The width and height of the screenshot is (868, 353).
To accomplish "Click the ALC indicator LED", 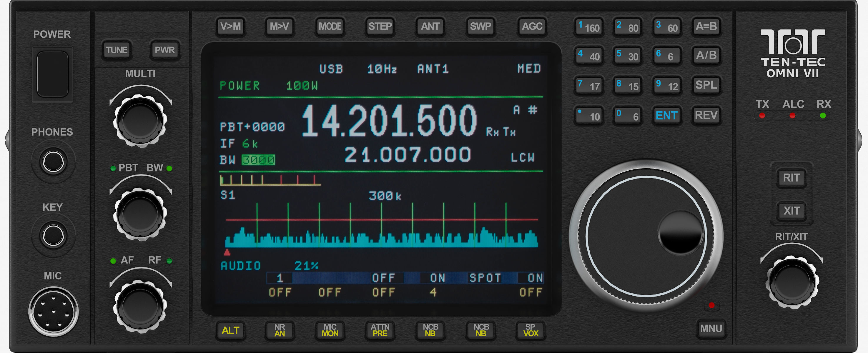I will pos(792,116).
